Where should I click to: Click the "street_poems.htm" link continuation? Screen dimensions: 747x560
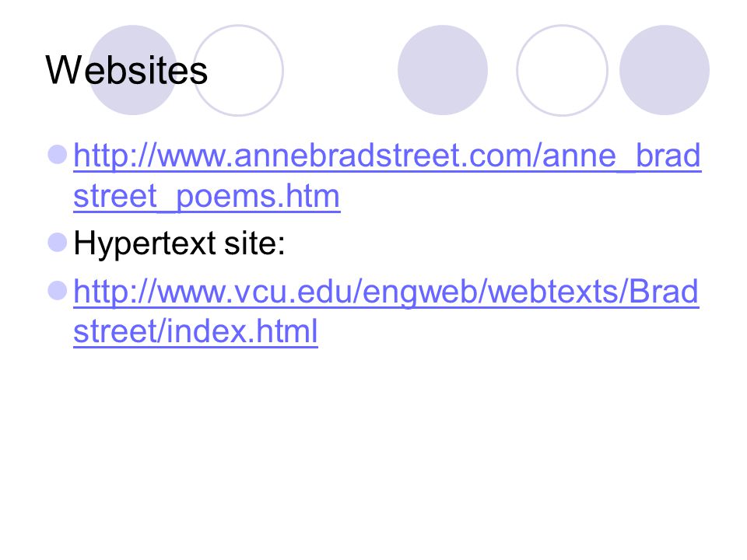207,196
